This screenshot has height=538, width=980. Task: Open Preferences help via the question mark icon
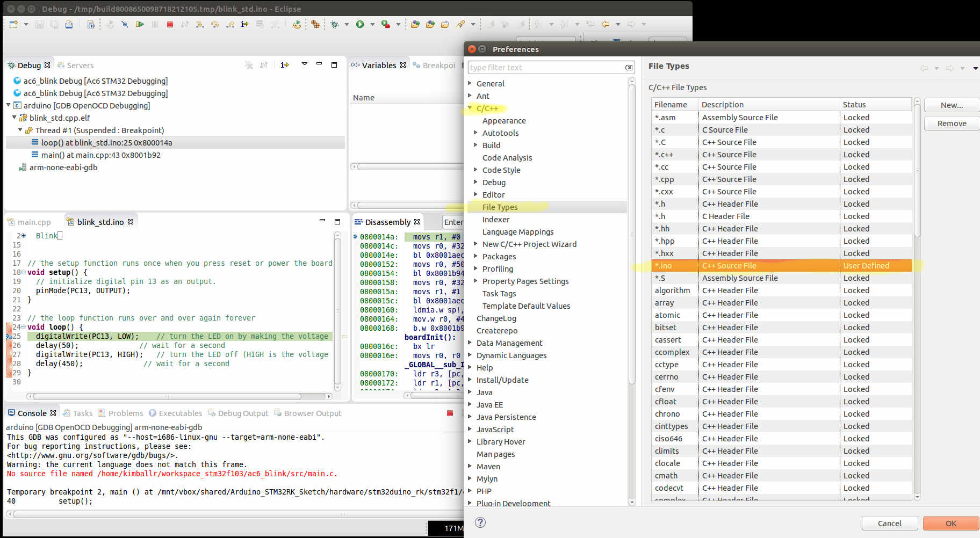pyautogui.click(x=480, y=522)
